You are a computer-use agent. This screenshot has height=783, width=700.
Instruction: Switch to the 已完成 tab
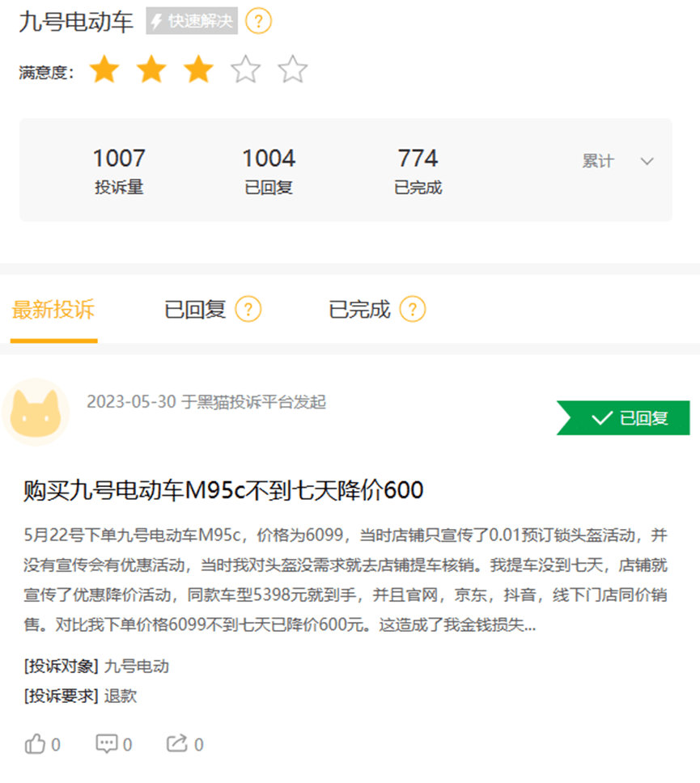point(359,309)
